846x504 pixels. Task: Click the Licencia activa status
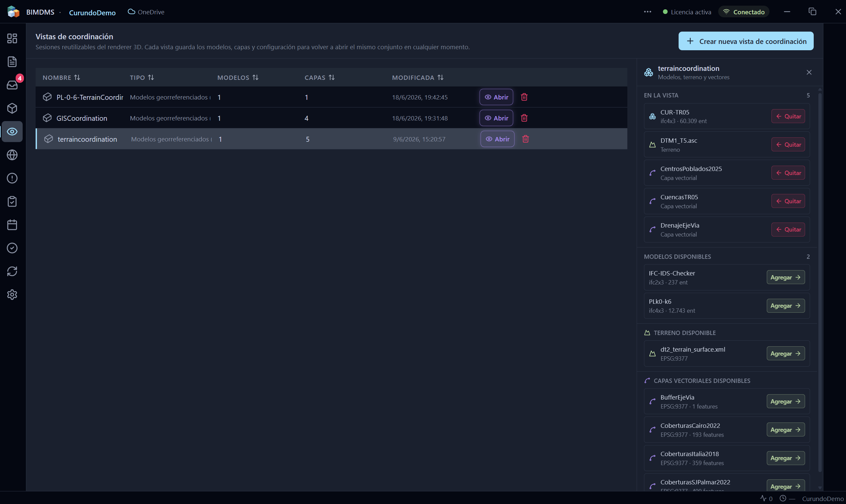pos(687,12)
